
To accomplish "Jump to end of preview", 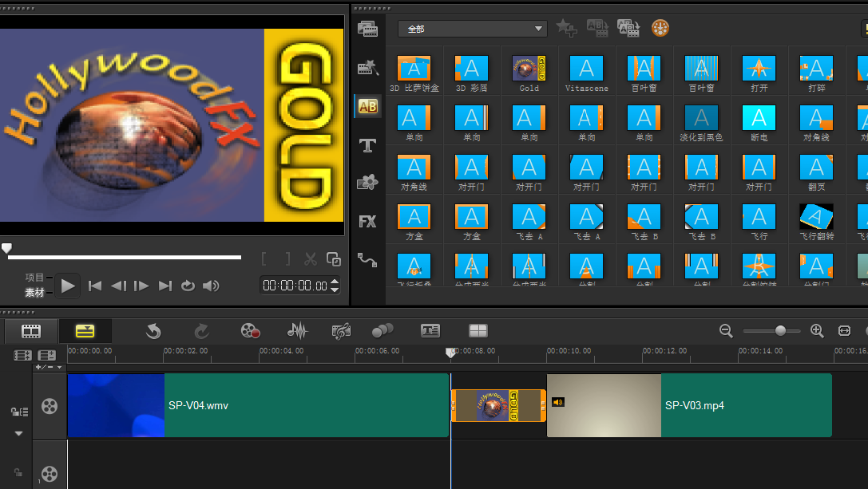I will pos(165,286).
